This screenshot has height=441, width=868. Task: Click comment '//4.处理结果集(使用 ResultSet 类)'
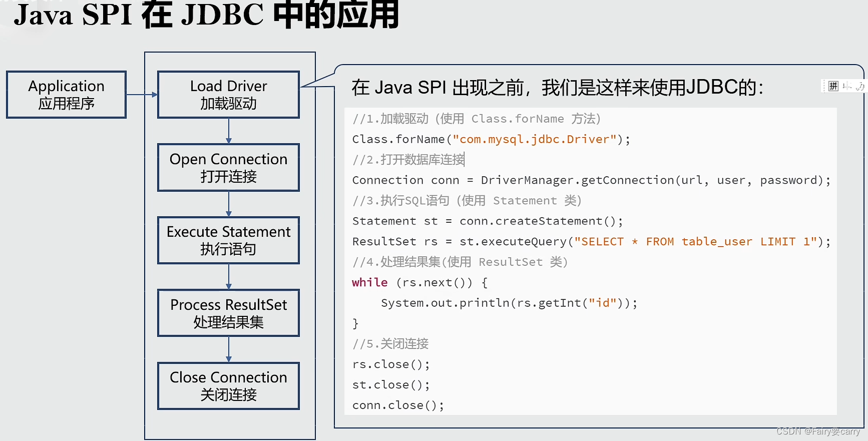pyautogui.click(x=460, y=262)
